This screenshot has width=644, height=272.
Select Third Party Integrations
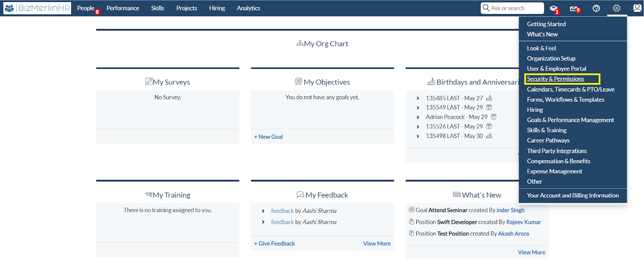(557, 151)
